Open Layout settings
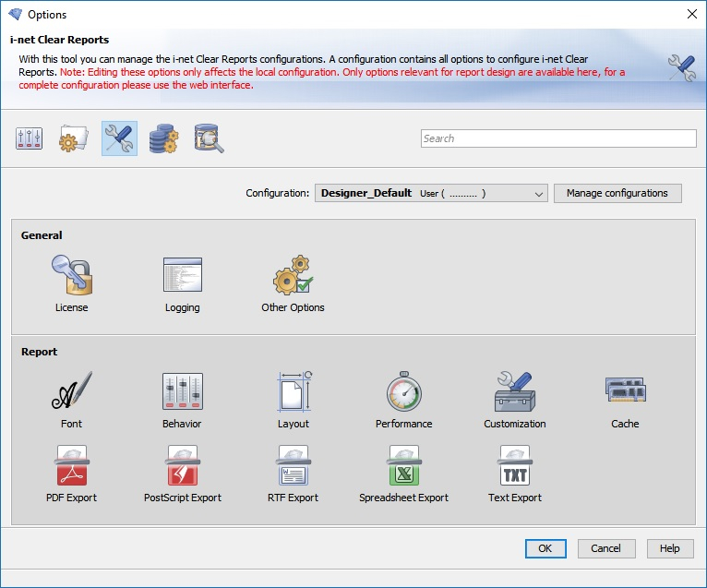Viewport: 707px width, 588px height. (x=294, y=401)
